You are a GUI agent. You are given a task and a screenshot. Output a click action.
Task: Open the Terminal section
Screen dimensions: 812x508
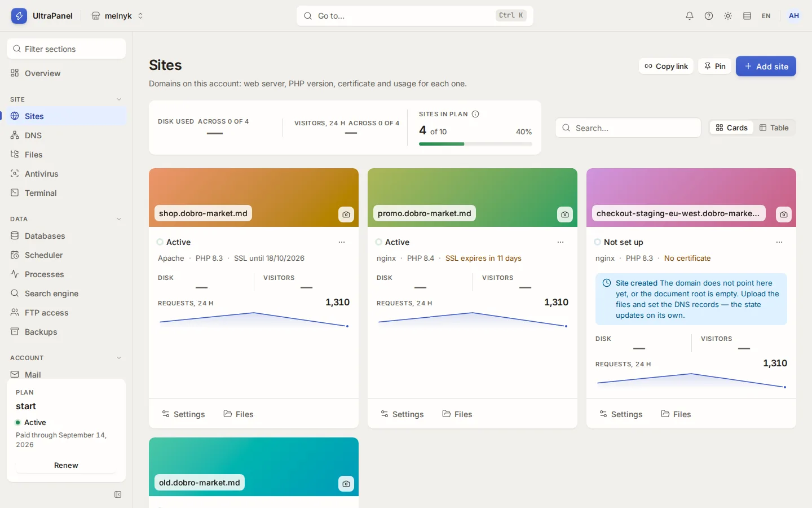[67, 193]
